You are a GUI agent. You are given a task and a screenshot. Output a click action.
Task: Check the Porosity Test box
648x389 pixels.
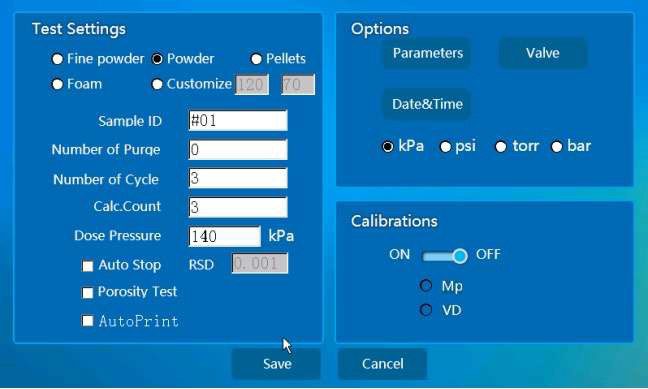88,293
